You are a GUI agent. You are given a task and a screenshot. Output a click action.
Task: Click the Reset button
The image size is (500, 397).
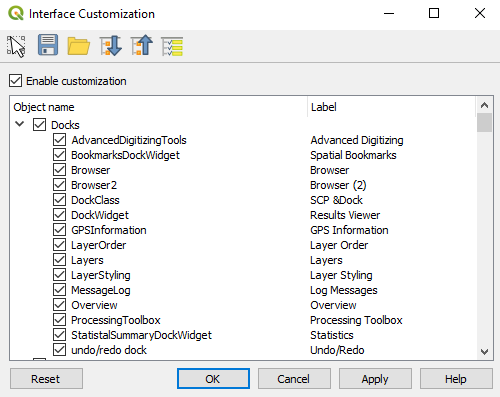46,379
